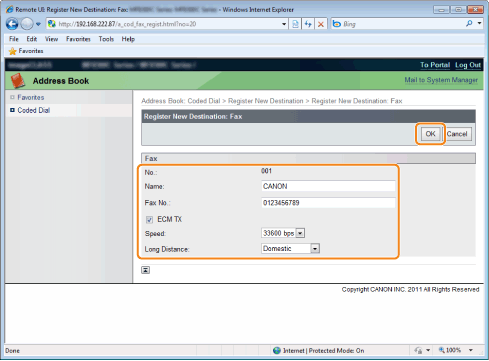Open the recent pages dropdown arrow
This screenshot has height=361, width=489.
point(38,24)
